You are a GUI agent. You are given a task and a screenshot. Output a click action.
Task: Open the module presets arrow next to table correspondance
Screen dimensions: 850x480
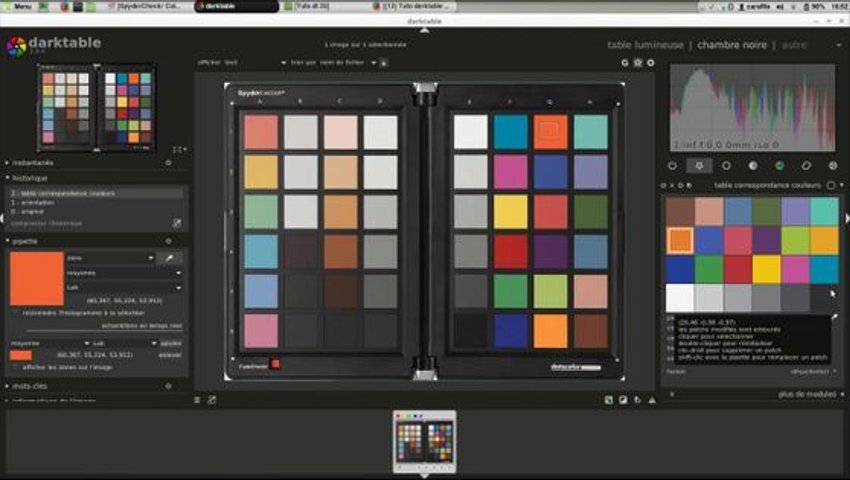pos(841,185)
